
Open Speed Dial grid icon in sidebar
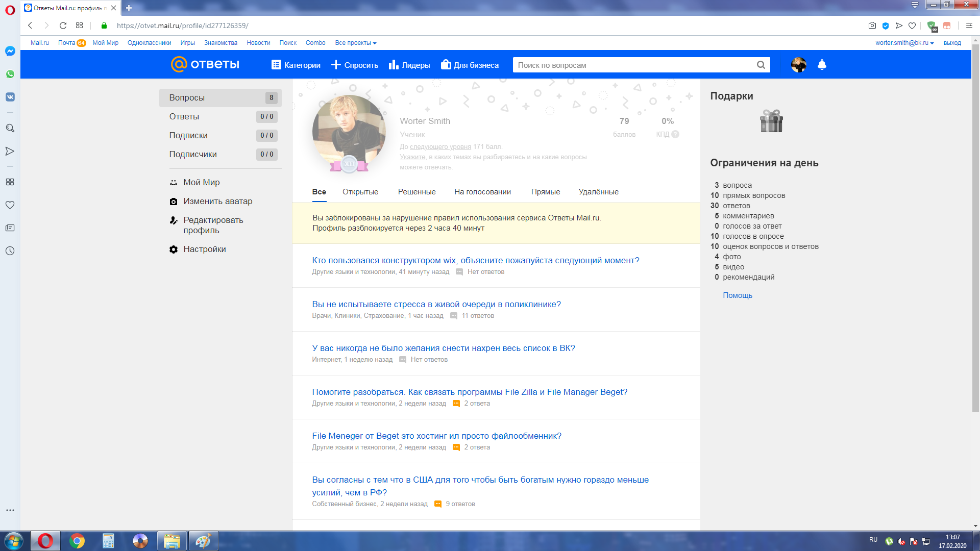(10, 182)
